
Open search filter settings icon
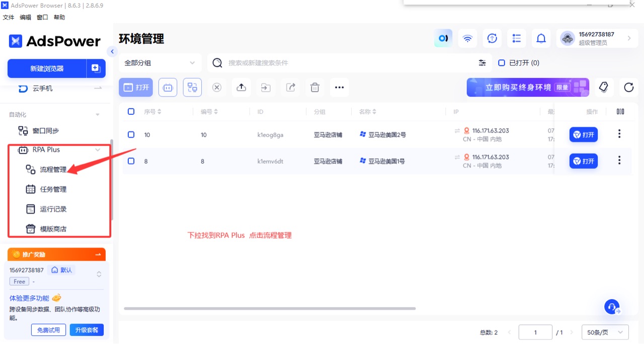point(482,63)
